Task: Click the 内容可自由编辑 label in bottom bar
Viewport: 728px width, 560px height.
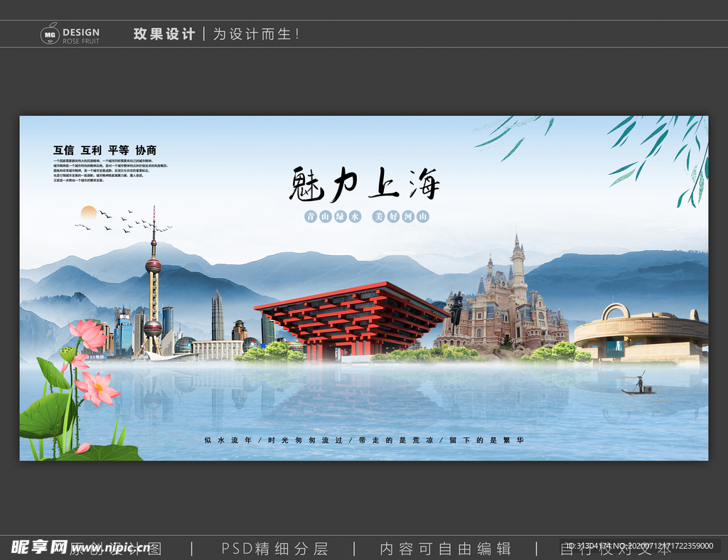Action: [447, 548]
